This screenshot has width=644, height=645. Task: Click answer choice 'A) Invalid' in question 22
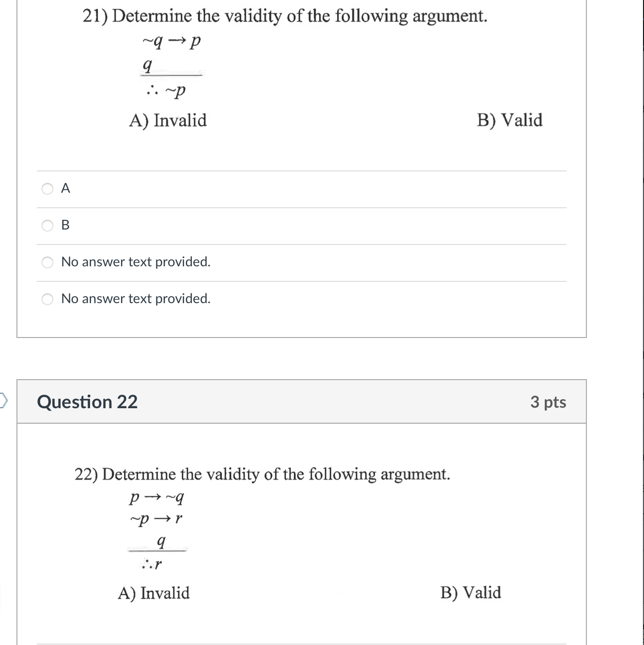point(154,592)
